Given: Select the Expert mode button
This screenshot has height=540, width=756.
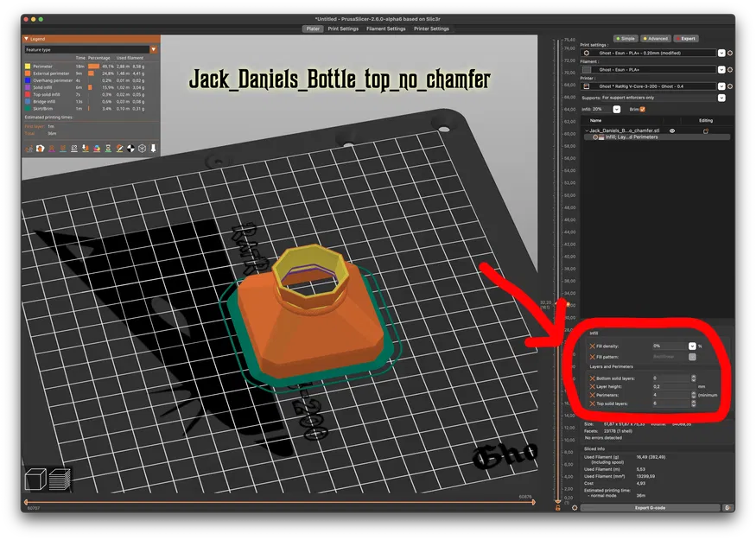Looking at the screenshot, I should (x=686, y=39).
